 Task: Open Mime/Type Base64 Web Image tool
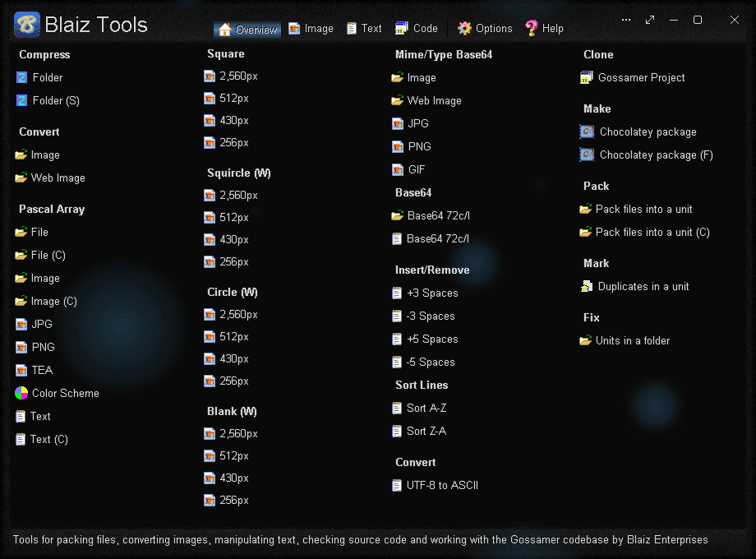(x=426, y=100)
